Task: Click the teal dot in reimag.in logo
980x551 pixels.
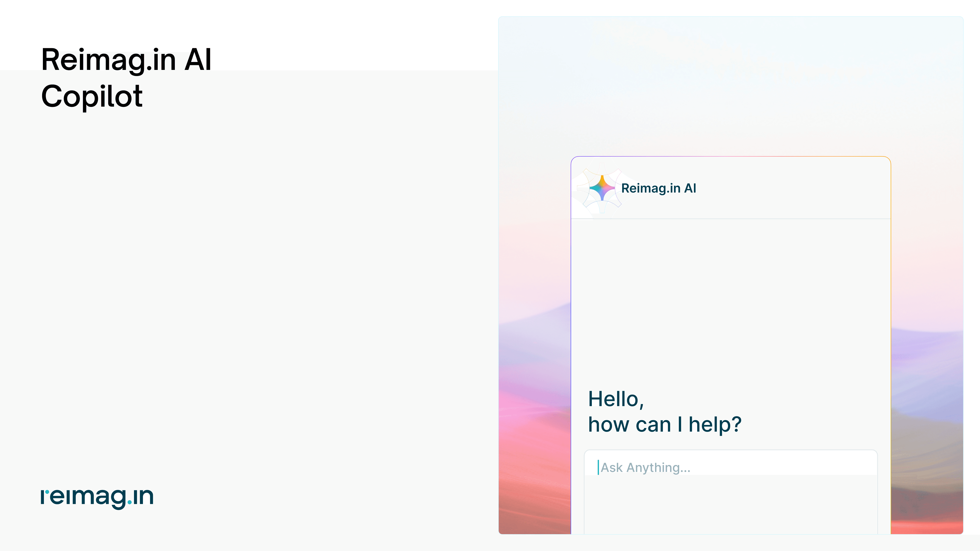Action: (x=130, y=502)
